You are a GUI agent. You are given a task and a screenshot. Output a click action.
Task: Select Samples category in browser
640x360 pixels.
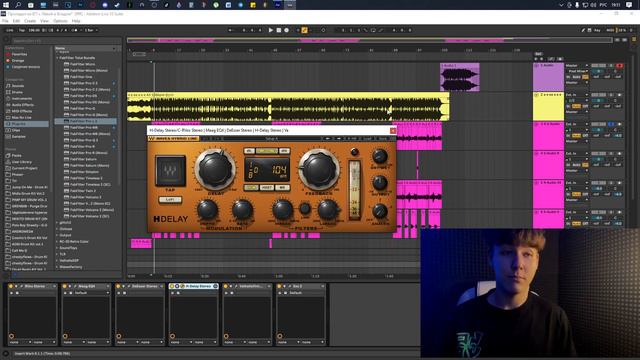(19, 137)
